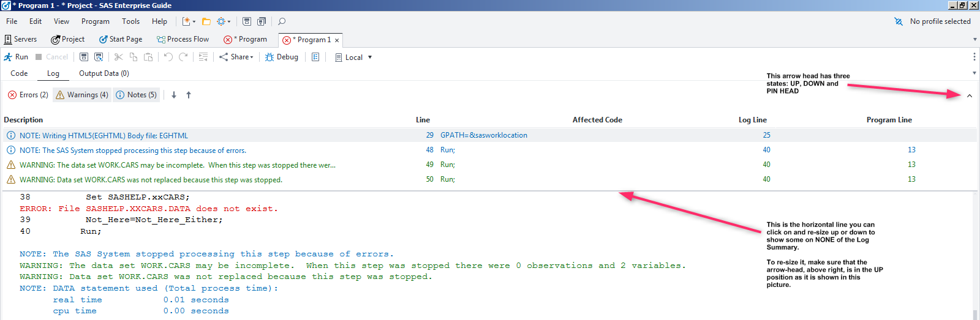Toggle the Notes (5) filter
980x320 pixels.
coord(137,95)
